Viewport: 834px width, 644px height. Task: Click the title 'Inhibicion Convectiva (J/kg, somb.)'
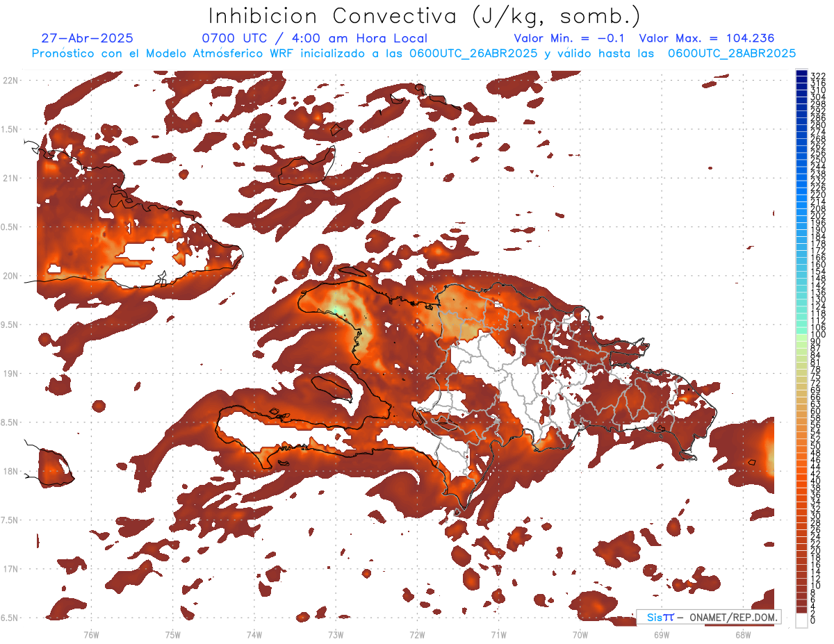point(425,15)
